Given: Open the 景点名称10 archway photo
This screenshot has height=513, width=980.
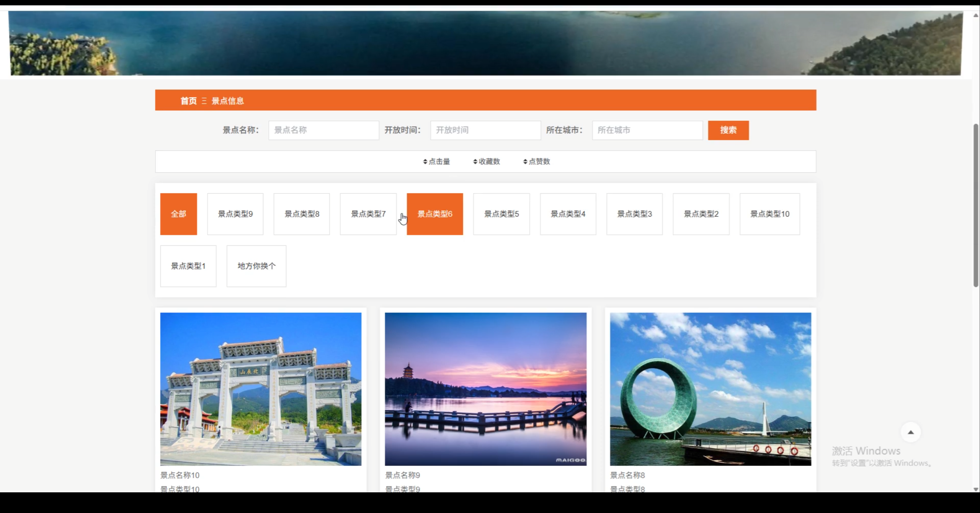Looking at the screenshot, I should click(261, 389).
